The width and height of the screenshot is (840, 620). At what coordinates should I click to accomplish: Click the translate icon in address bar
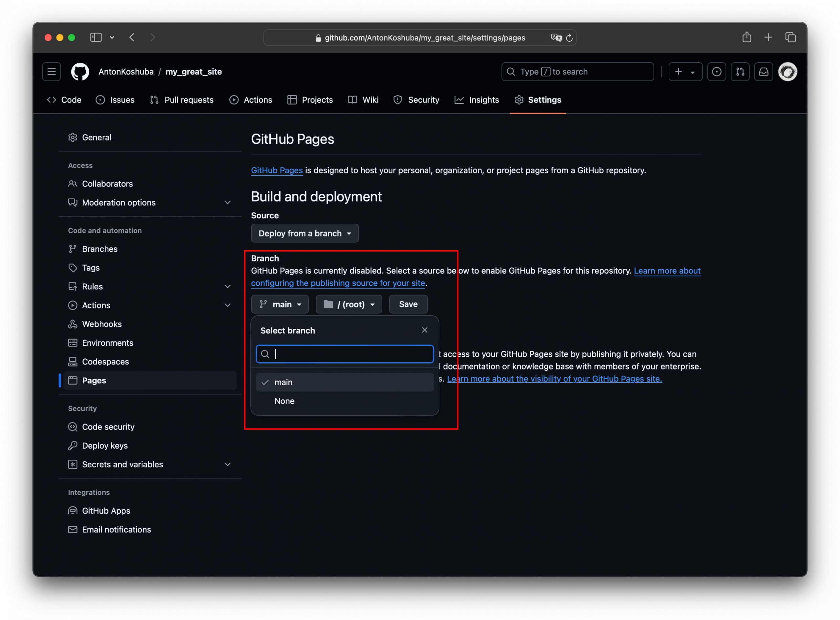point(556,37)
